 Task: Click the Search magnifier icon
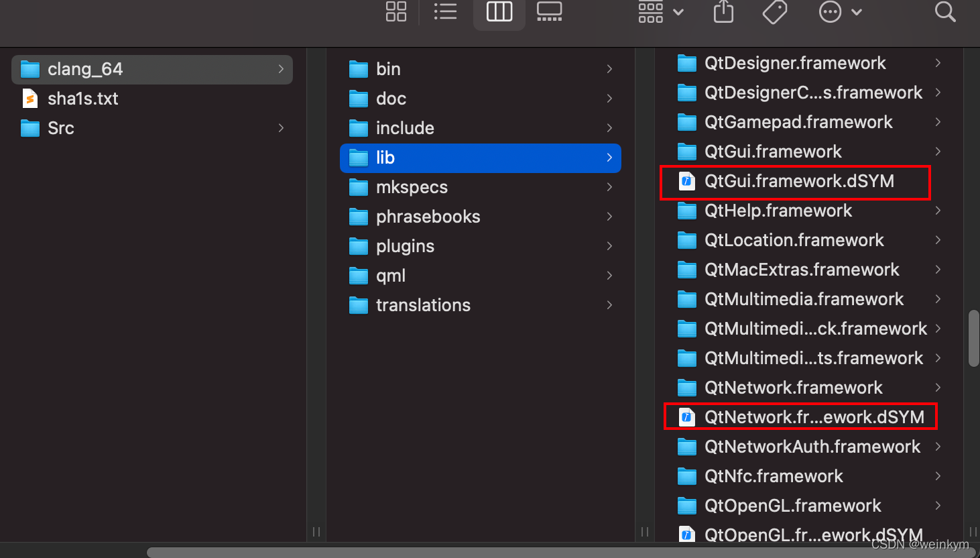click(945, 11)
